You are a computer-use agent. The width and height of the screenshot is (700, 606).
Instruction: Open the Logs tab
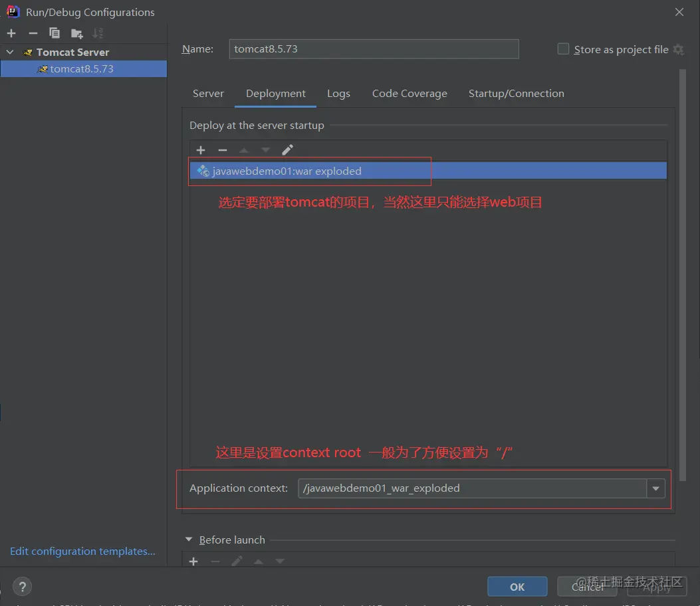[x=338, y=93]
